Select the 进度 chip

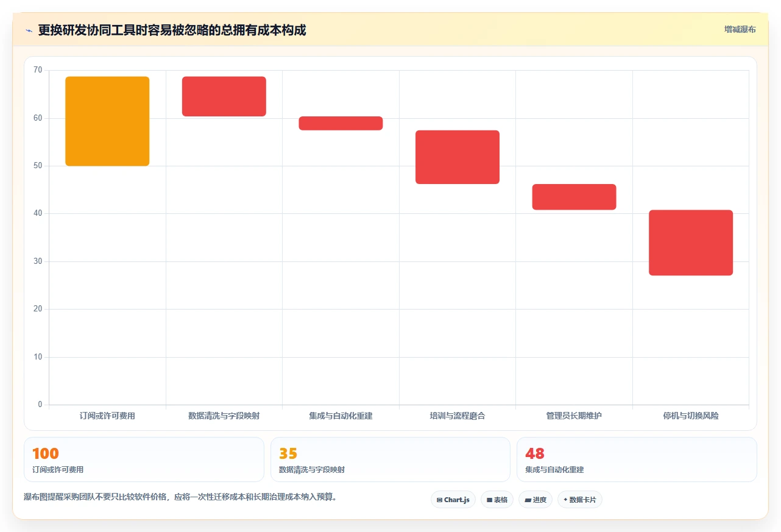pyautogui.click(x=535, y=500)
